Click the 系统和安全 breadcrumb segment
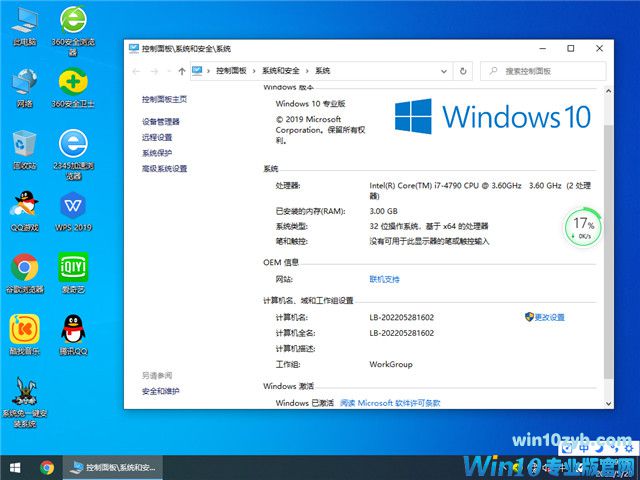Image resolution: width=640 pixels, height=480 pixels. [280, 71]
